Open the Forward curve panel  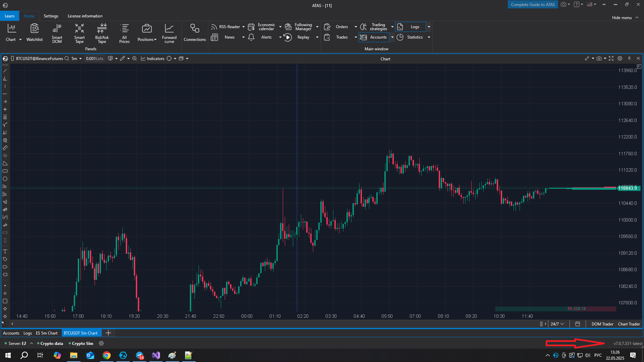pyautogui.click(x=169, y=33)
